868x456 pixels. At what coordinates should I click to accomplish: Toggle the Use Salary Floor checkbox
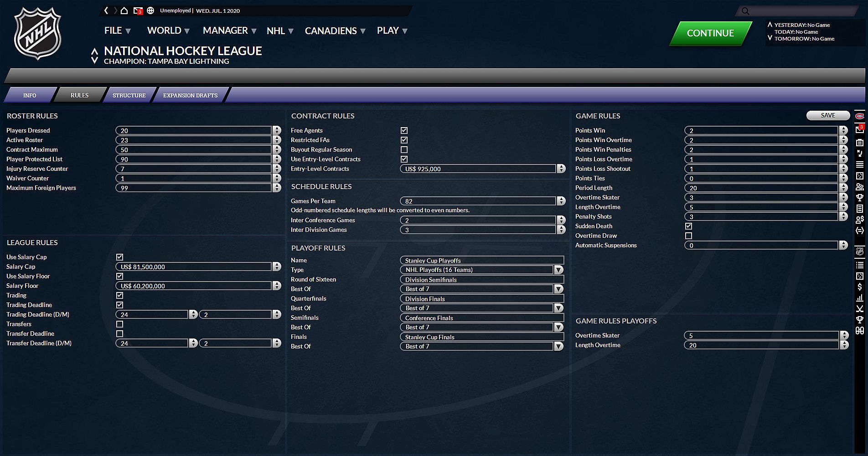[119, 276]
